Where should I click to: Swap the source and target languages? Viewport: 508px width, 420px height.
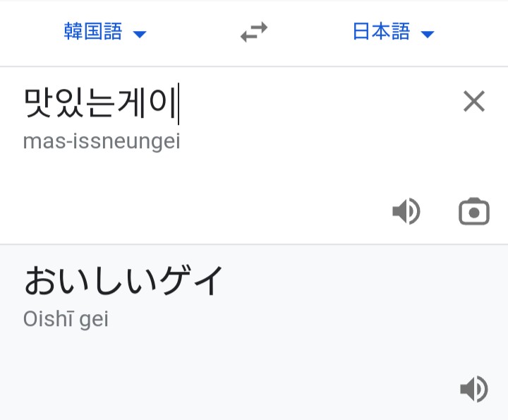click(x=253, y=32)
